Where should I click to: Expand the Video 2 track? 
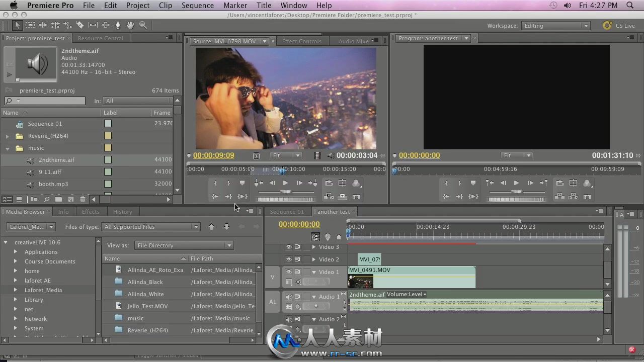314,259
